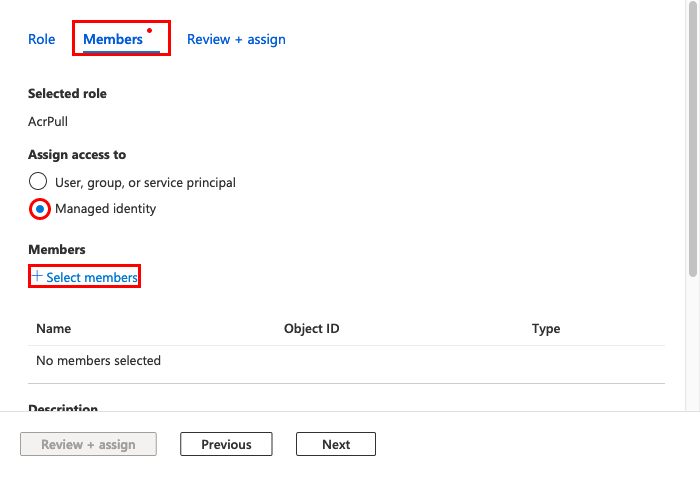Sort by the Name column header
The image size is (700, 481).
coord(54,328)
